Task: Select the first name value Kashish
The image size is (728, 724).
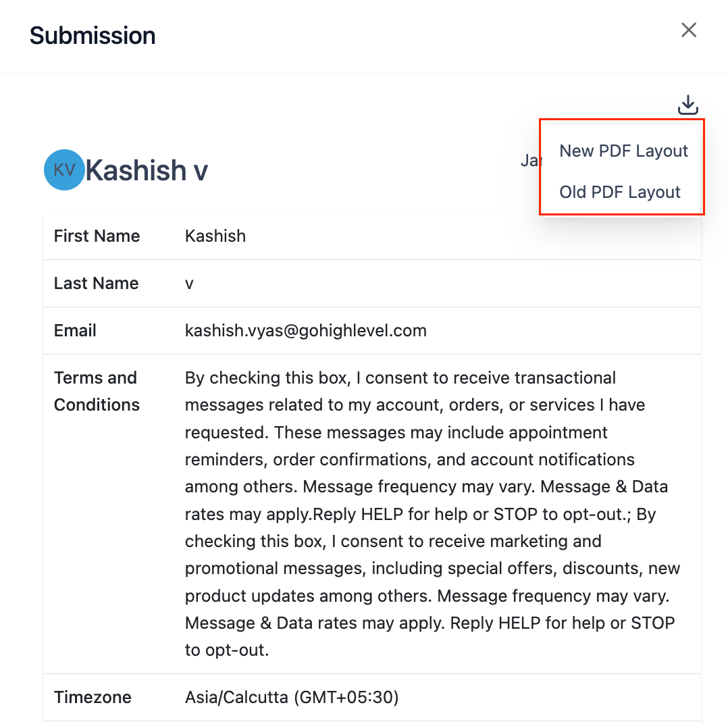Action: (x=215, y=236)
